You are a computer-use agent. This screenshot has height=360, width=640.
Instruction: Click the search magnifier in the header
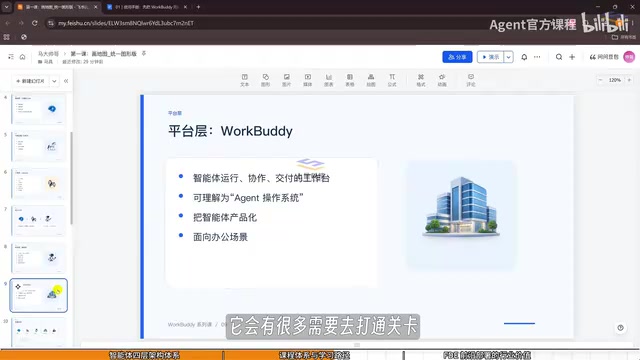(559, 57)
